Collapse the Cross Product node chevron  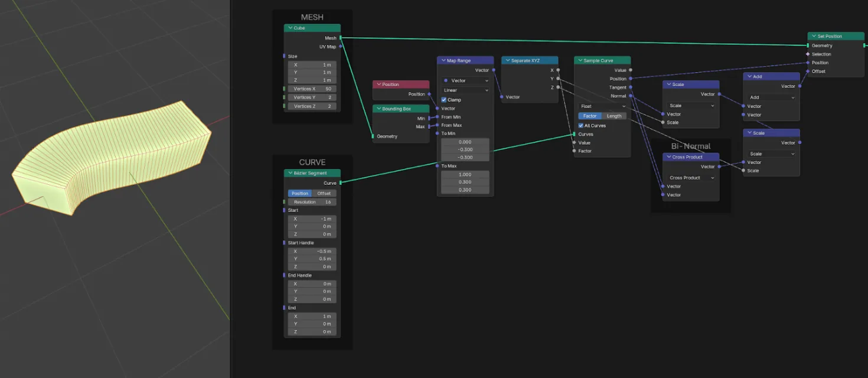[668, 157]
